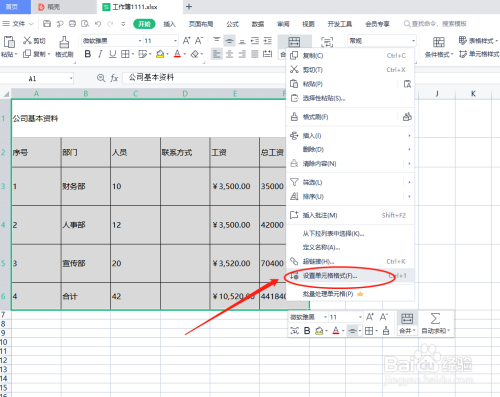The width and height of the screenshot is (500, 397).
Task: Click the ribbon fill color bucket swatch
Action: coord(160,54)
